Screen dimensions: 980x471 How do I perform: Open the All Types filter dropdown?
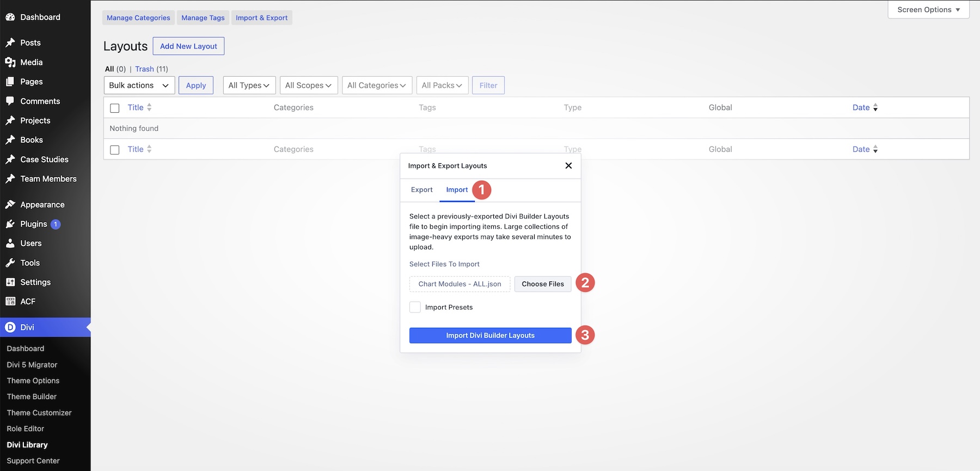click(x=249, y=85)
